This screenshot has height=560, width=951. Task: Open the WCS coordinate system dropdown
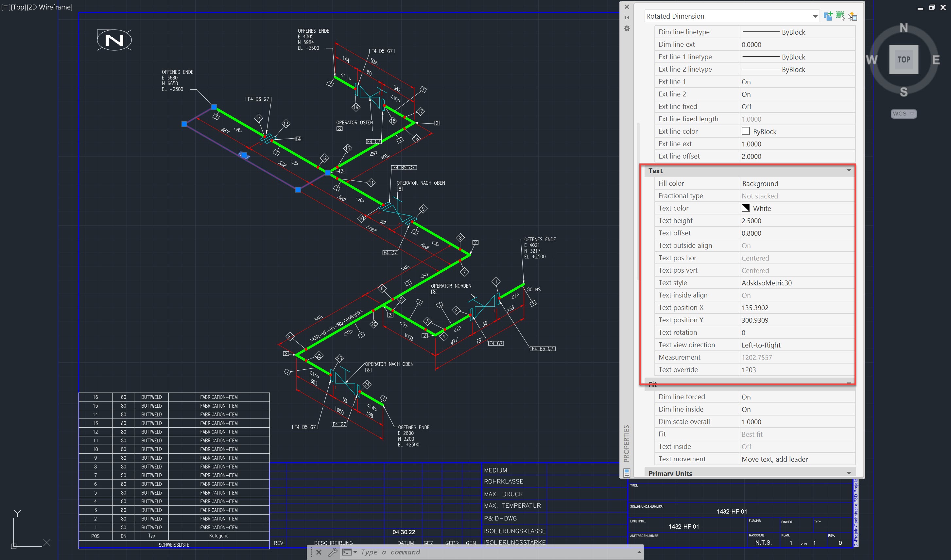[904, 113]
